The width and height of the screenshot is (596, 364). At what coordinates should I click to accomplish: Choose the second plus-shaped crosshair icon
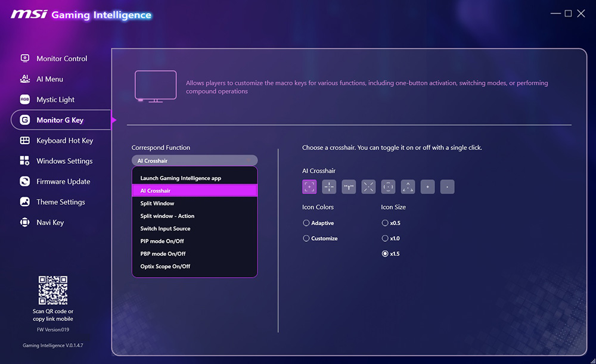329,186
